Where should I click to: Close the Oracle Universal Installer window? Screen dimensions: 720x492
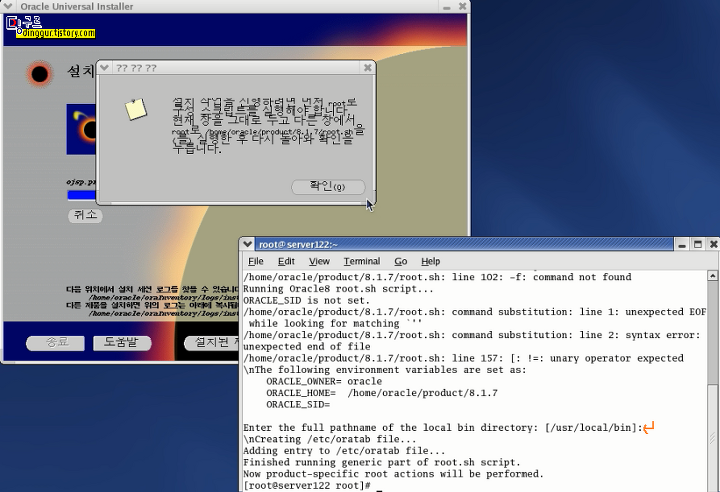462,6
